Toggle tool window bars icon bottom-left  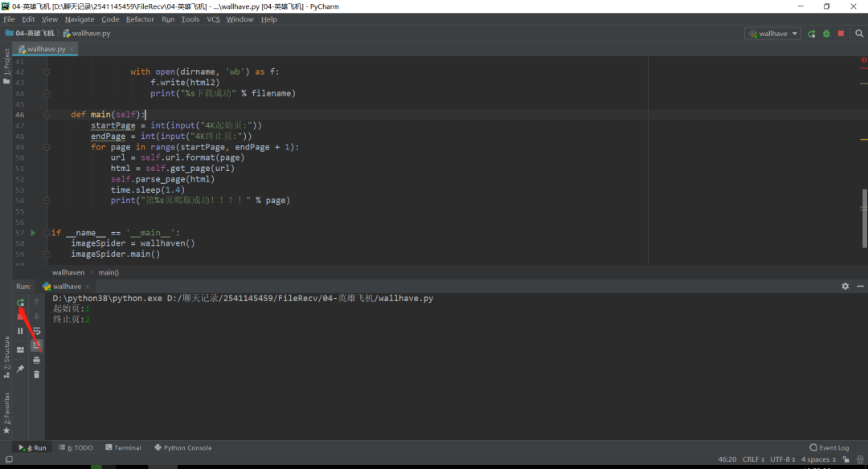coord(9,459)
